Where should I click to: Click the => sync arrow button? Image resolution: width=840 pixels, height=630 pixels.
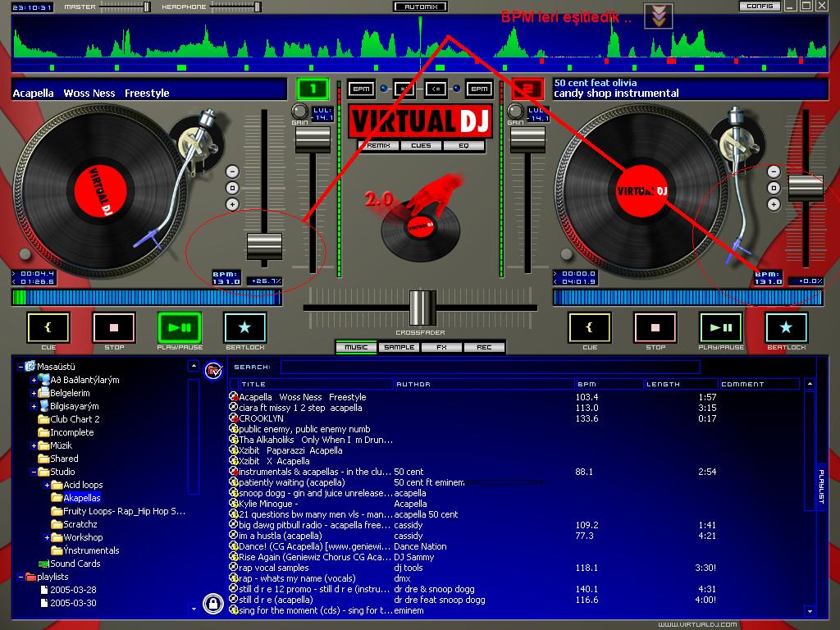coord(404,89)
